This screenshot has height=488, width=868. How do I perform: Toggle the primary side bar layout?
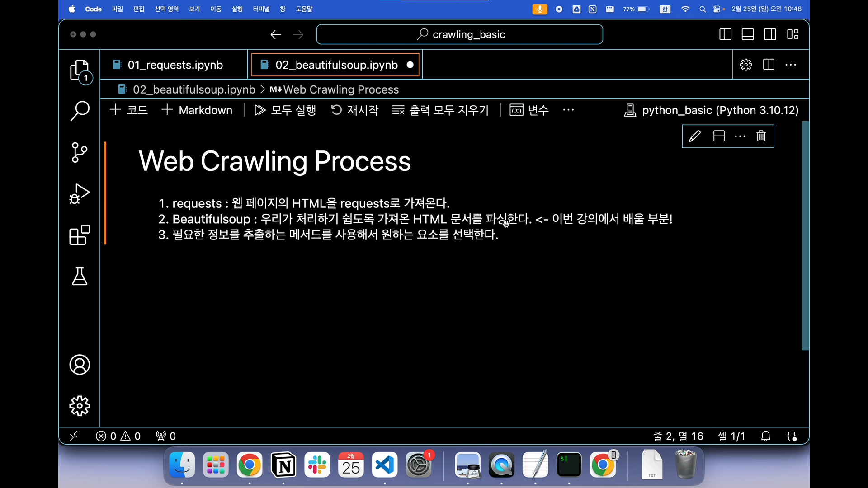725,34
